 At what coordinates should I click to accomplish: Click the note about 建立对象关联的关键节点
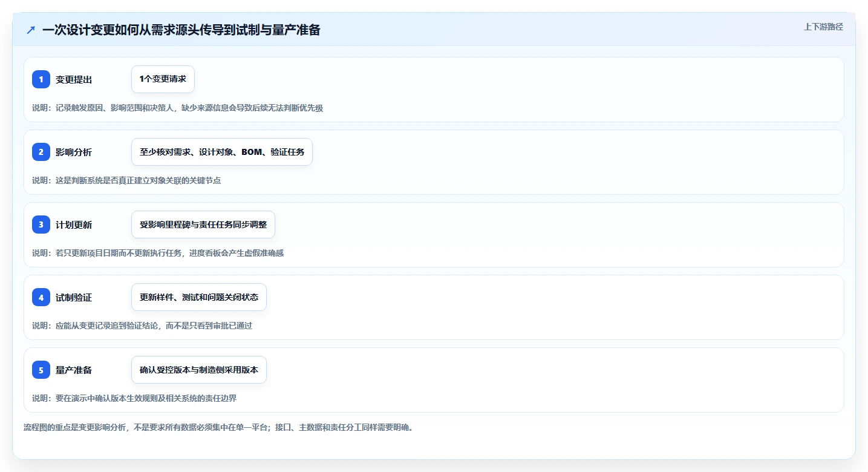click(126, 180)
